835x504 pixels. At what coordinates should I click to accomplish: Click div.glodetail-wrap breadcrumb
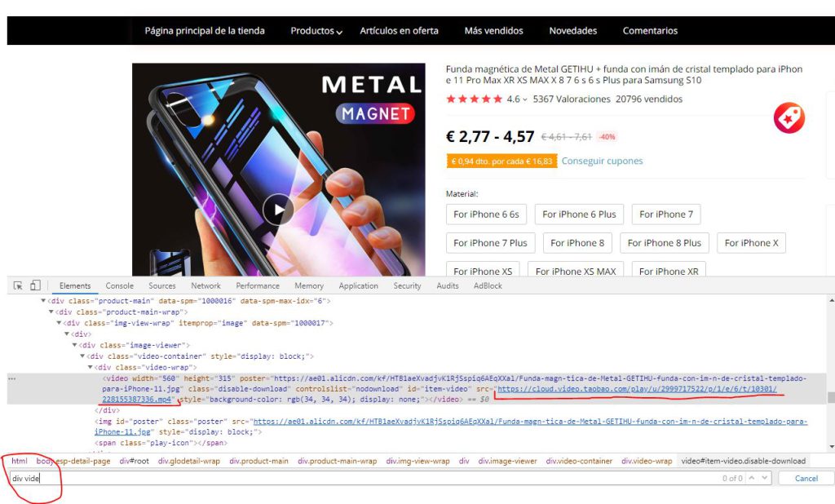[189, 461]
